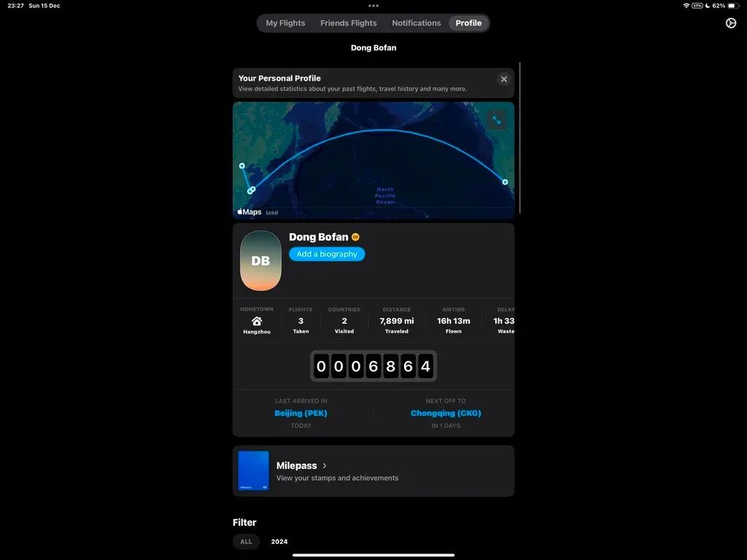Open the settings gear icon
747x560 pixels.
[x=731, y=23]
